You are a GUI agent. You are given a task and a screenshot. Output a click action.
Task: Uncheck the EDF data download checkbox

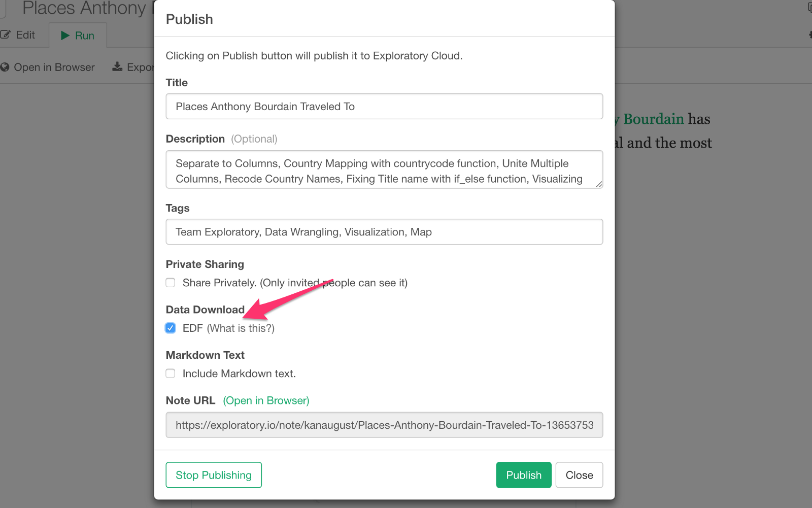pos(171,328)
